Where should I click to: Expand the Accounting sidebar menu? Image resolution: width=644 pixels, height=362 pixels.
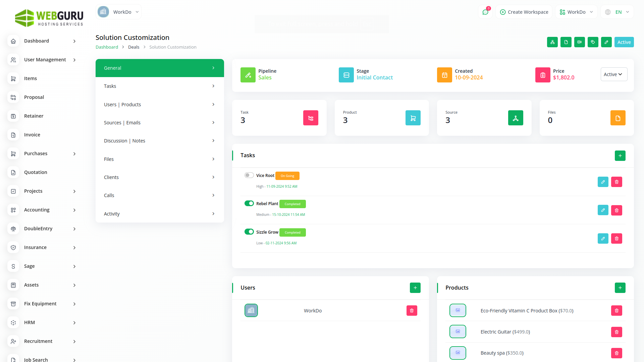pos(37,210)
